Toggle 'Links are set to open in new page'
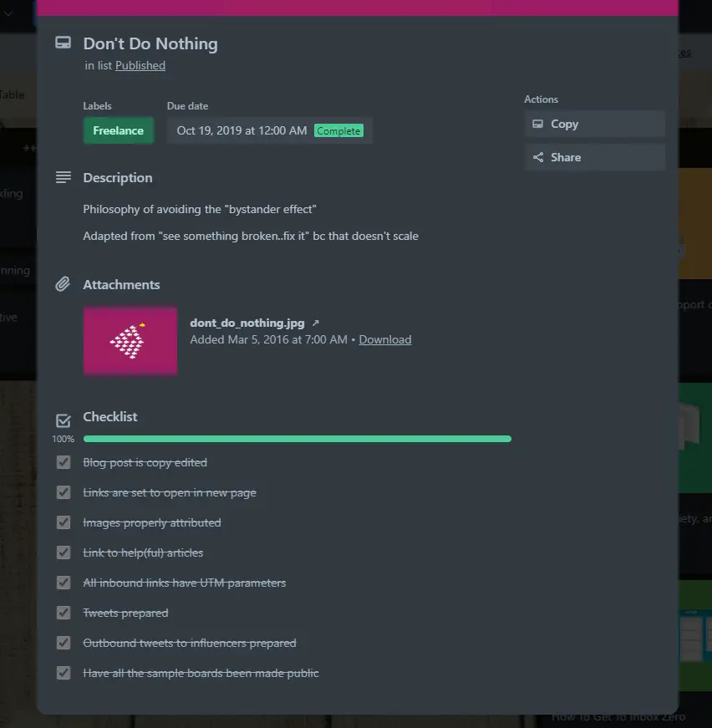Screen dimensions: 712x728 (x=64, y=492)
